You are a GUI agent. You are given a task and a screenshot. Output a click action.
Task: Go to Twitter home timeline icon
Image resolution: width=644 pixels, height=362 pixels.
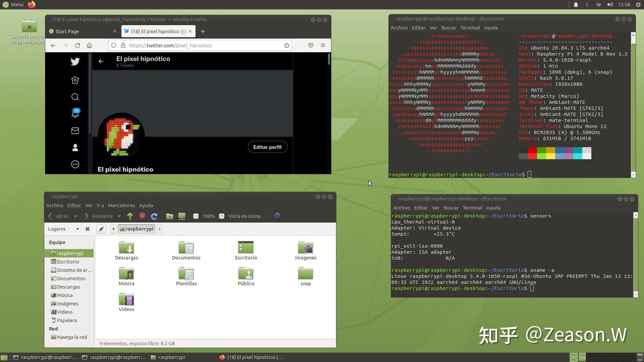point(75,80)
